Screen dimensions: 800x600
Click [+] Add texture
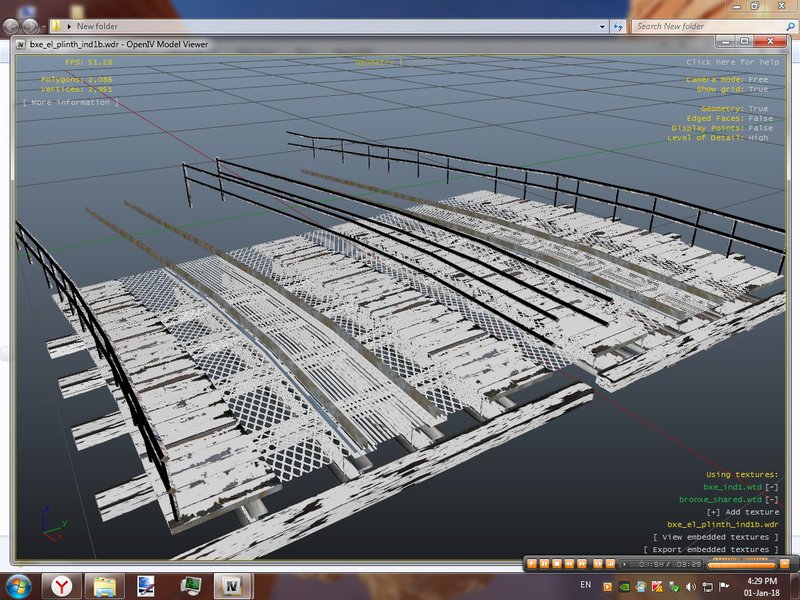743,512
